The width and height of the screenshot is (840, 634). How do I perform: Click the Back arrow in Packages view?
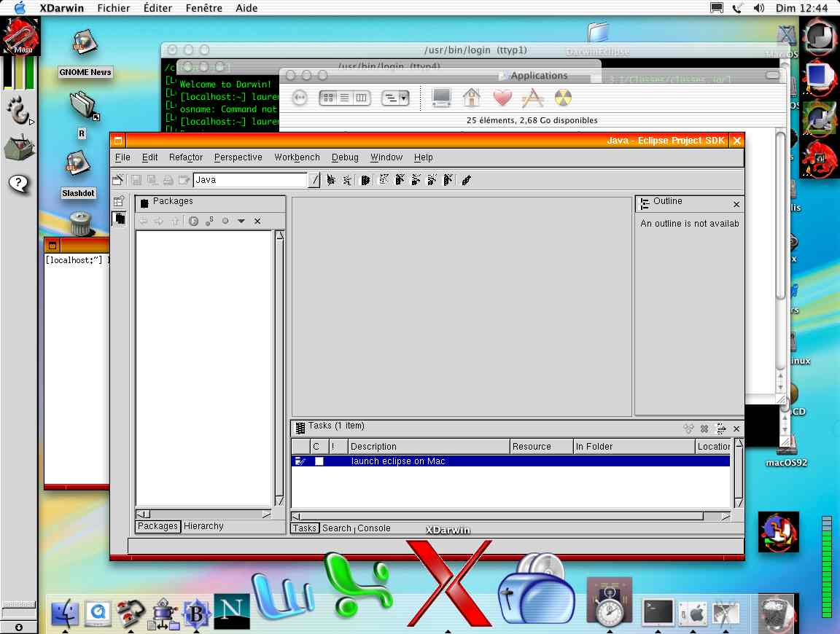pos(143,221)
